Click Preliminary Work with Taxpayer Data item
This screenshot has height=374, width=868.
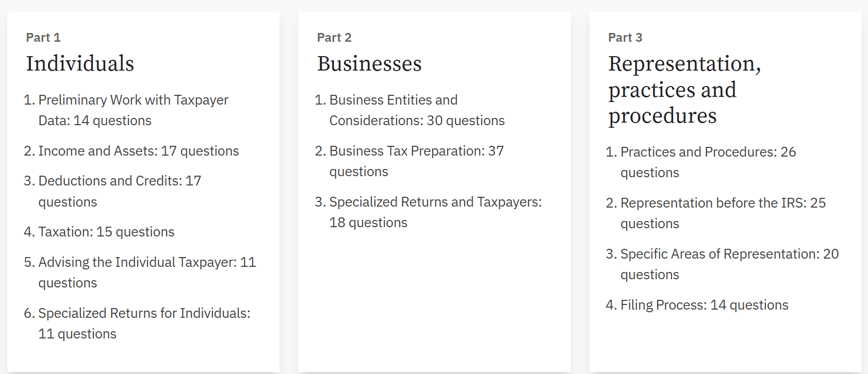click(134, 110)
